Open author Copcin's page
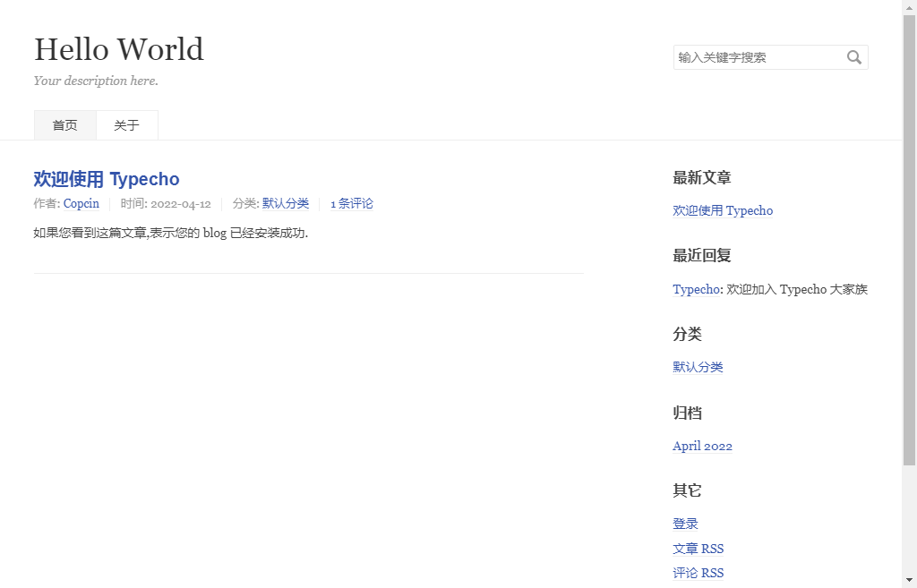This screenshot has width=917, height=588. click(81, 203)
